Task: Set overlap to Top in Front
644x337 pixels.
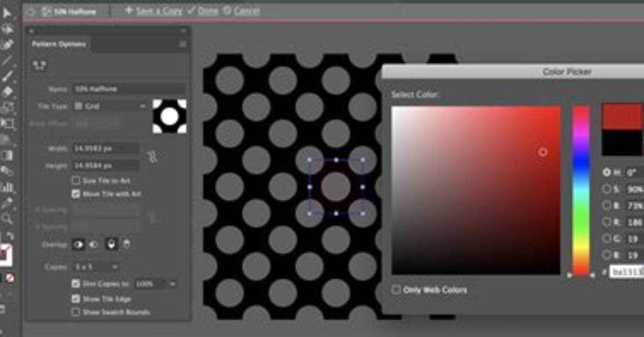Action: [112, 245]
